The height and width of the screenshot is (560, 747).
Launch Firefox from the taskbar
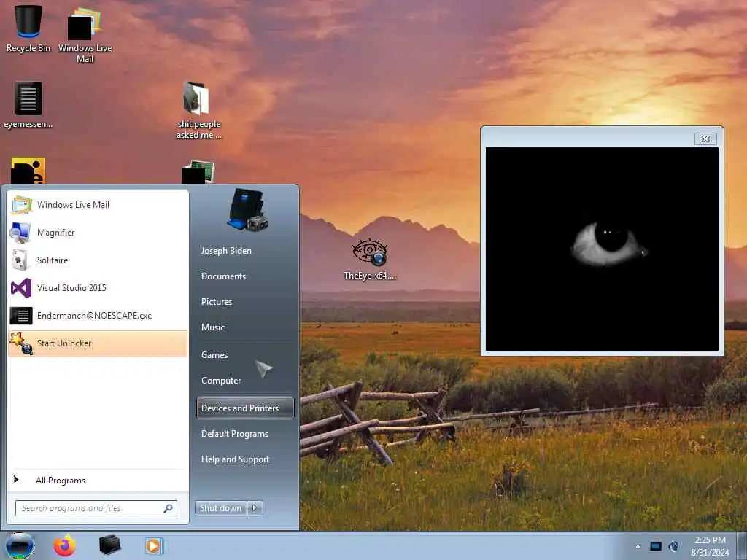[65, 545]
